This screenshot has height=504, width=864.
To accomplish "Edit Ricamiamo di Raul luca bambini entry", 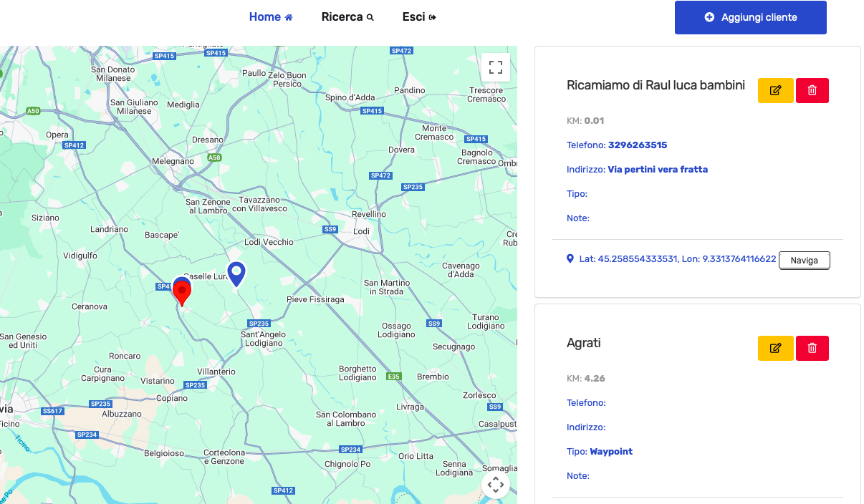I will coord(775,90).
